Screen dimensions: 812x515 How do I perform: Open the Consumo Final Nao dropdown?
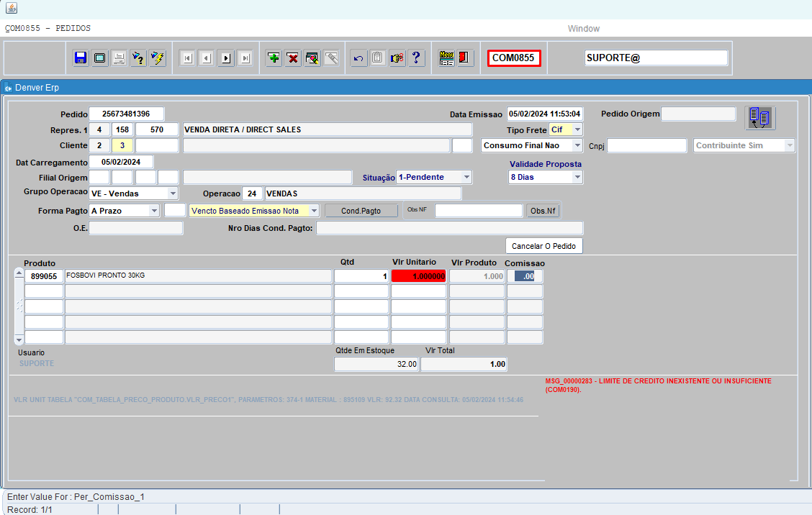pos(577,145)
